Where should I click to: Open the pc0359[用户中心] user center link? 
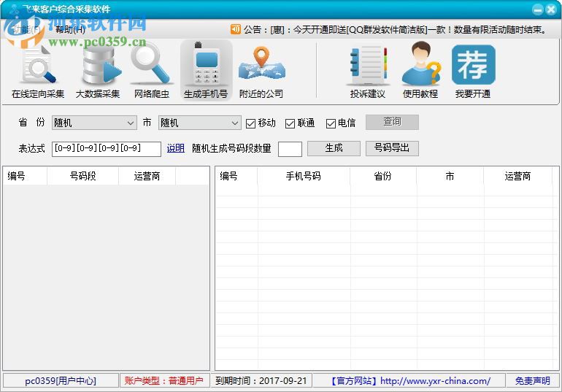[61, 380]
